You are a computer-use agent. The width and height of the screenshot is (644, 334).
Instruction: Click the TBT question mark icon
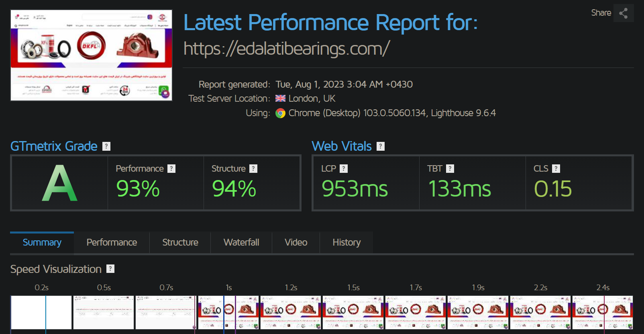450,169
